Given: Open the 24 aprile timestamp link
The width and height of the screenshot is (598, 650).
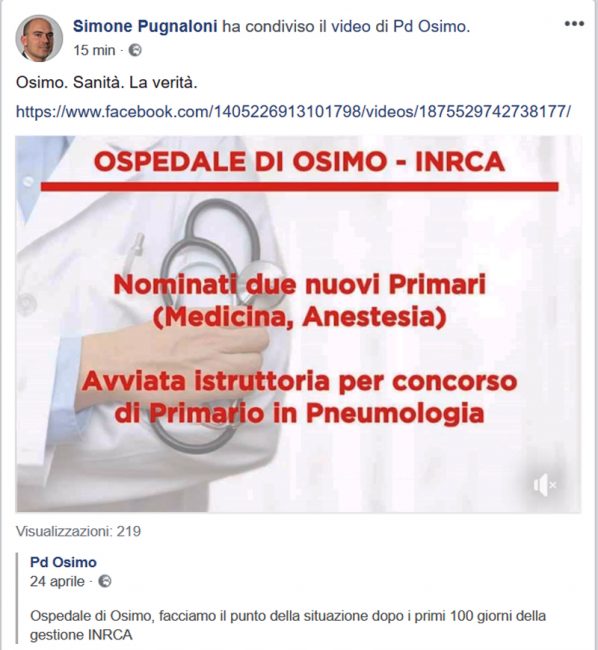Looking at the screenshot, I should coord(57,581).
